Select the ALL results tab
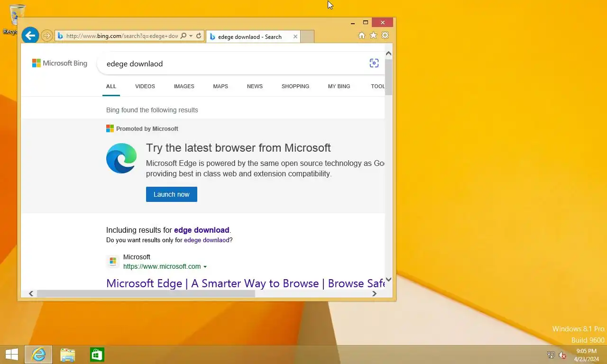This screenshot has height=364, width=607. pyautogui.click(x=111, y=86)
